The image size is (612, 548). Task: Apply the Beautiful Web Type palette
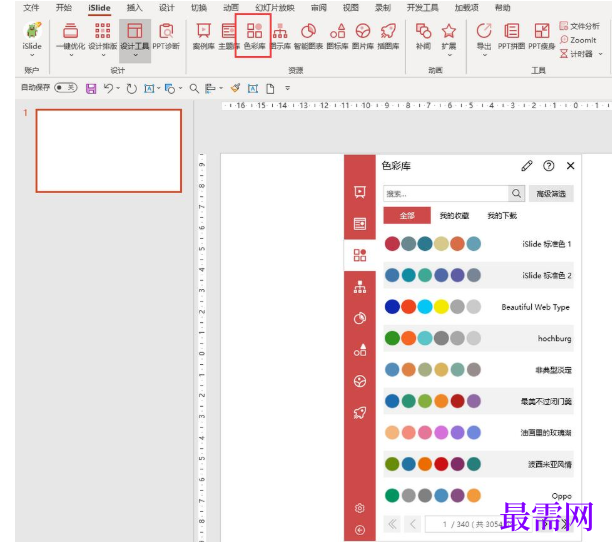click(x=479, y=307)
